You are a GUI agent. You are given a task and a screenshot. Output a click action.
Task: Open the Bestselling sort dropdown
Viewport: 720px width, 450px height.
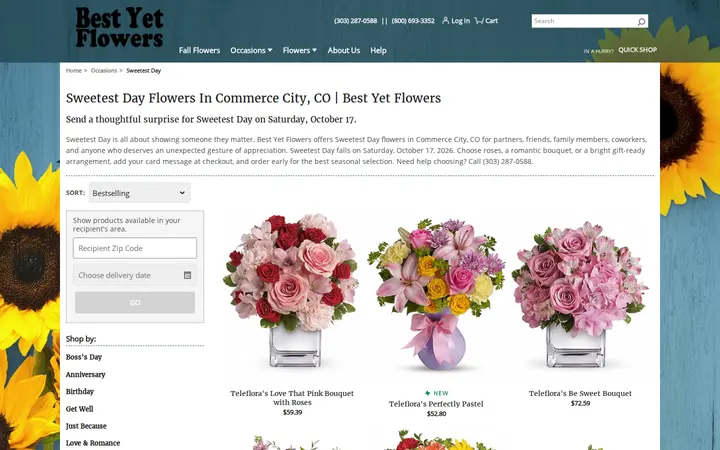(x=139, y=193)
